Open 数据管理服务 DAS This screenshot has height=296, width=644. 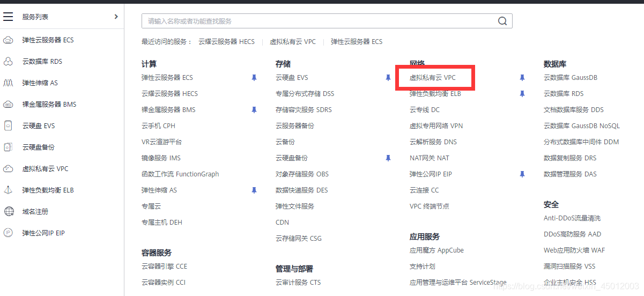(570, 174)
